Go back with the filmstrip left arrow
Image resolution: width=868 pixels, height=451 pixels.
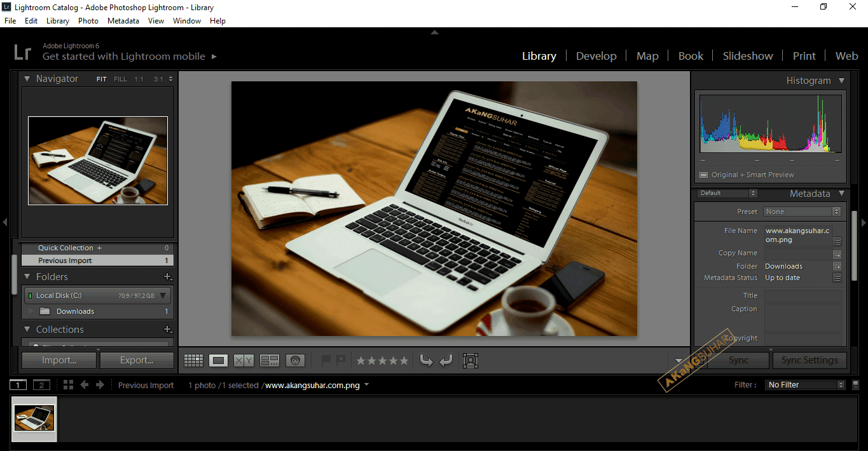[x=84, y=385]
